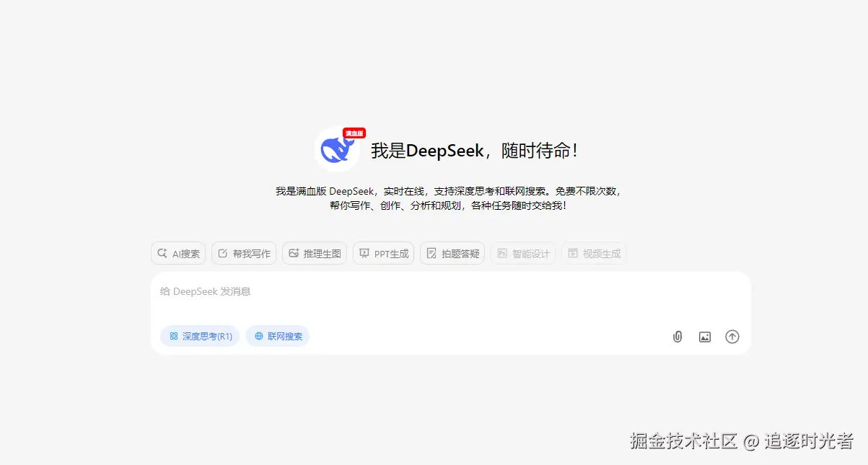The image size is (868, 465).
Task: Open the AI搜索 shortcut
Action: click(178, 253)
